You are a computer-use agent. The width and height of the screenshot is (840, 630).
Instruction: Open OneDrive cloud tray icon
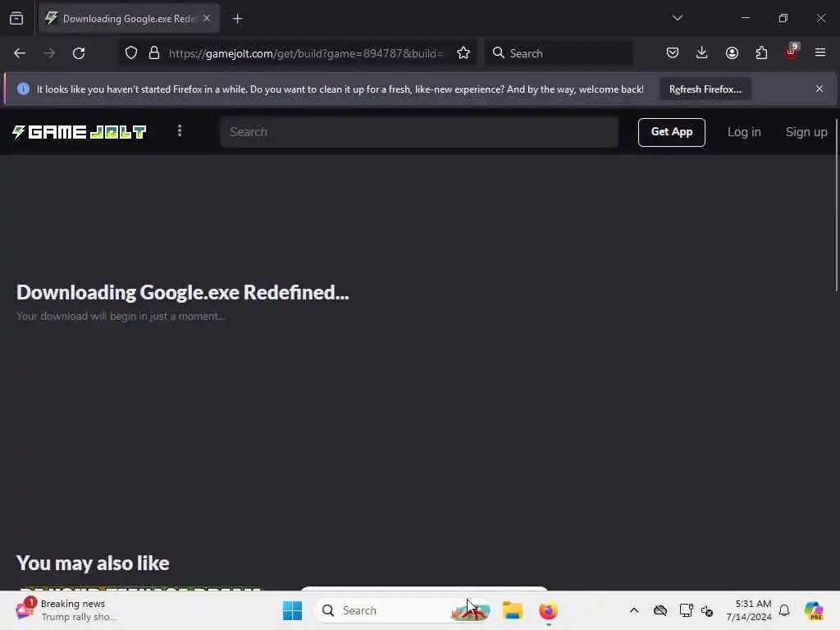[660, 610]
